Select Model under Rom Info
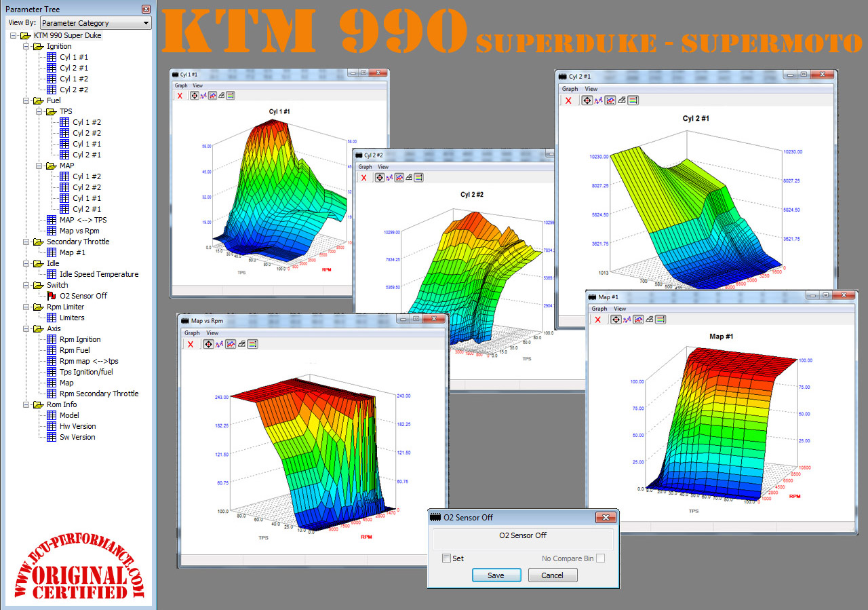 pyautogui.click(x=69, y=415)
